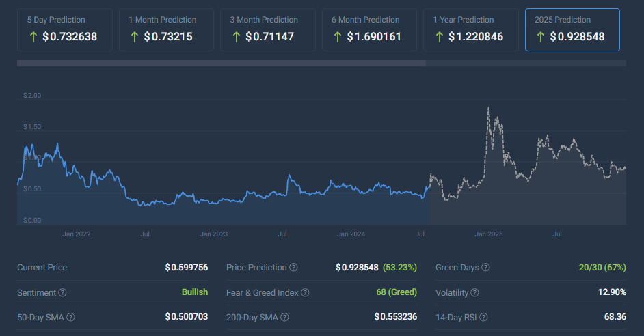
Task: Click the green arrow in 1-Month Prediction
Action: [135, 38]
